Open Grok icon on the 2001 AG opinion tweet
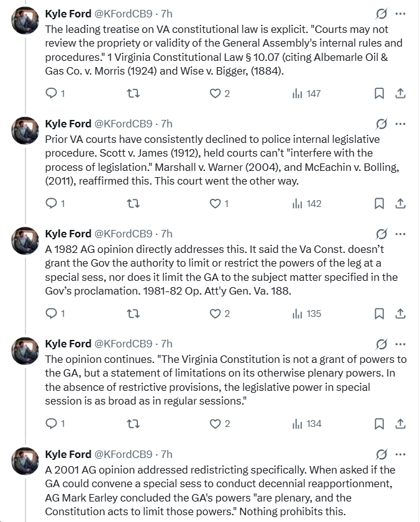 tap(382, 454)
